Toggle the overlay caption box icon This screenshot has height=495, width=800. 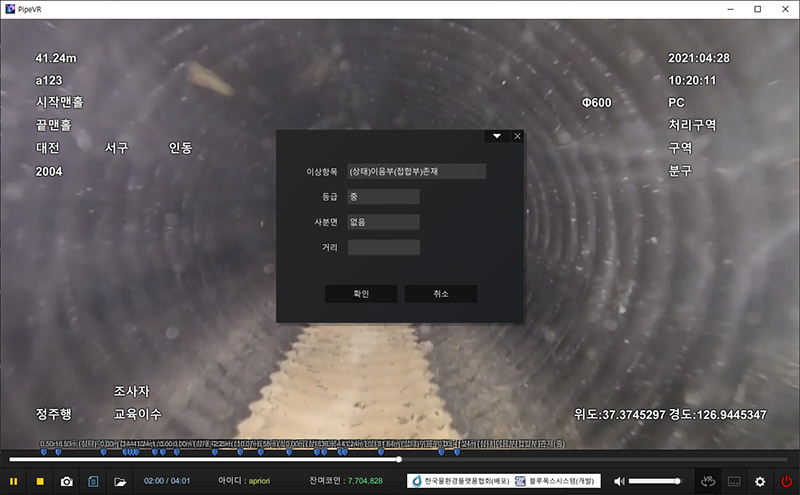pos(734,481)
